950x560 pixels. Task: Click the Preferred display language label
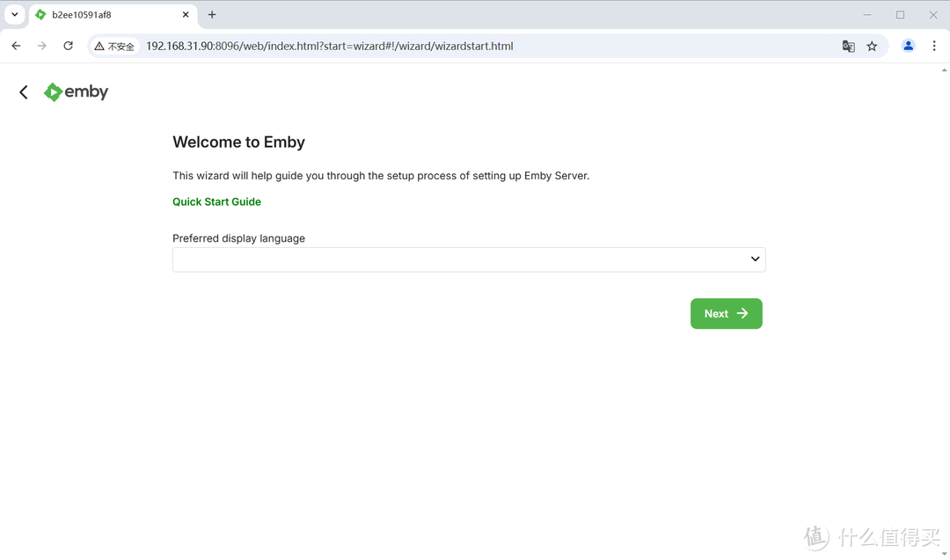point(238,238)
